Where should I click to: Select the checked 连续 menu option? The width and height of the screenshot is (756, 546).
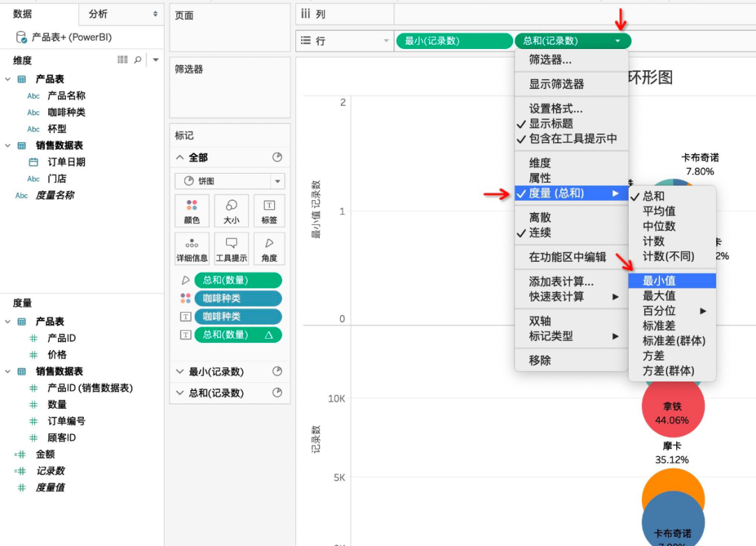540,232
